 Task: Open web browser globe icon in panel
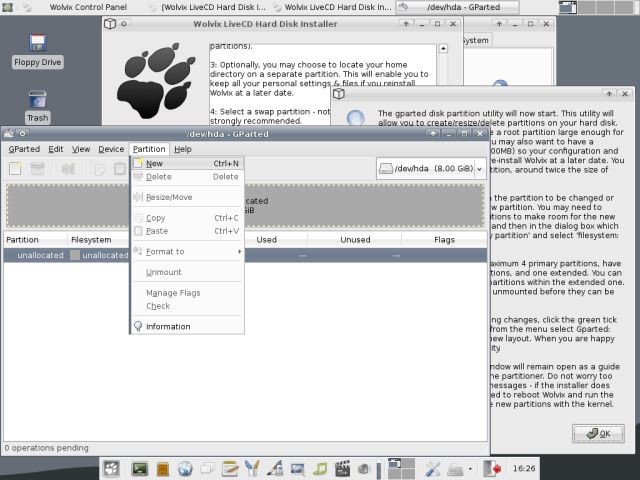tap(185, 468)
